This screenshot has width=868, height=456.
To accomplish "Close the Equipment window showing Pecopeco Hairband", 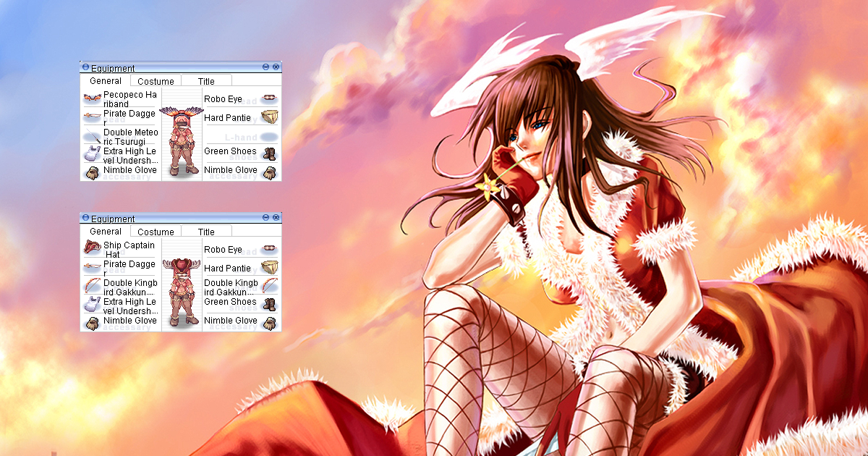I will point(276,67).
